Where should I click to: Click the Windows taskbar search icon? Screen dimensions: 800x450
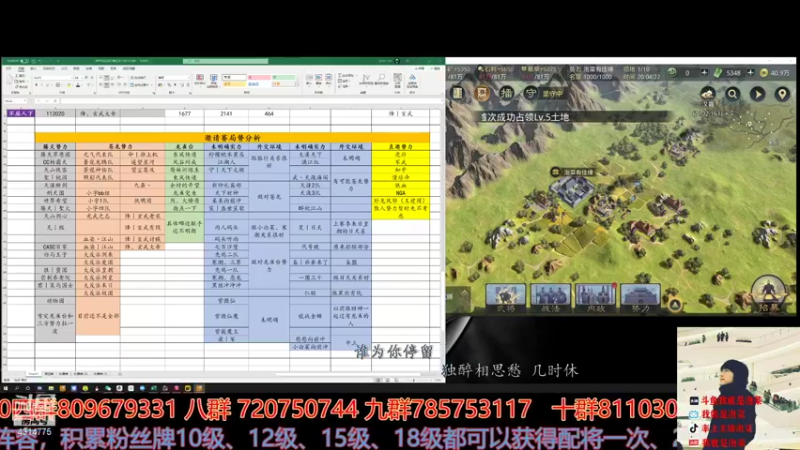click(17, 388)
